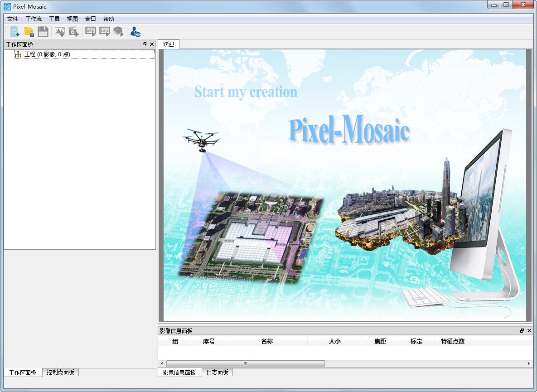Click the Add Images picture-plus icon
537x392 pixels.
click(59, 32)
